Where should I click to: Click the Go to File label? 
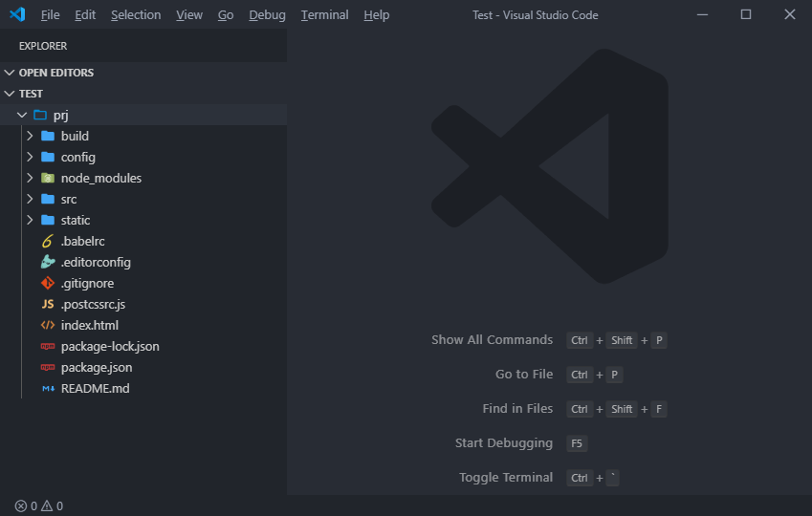524,375
